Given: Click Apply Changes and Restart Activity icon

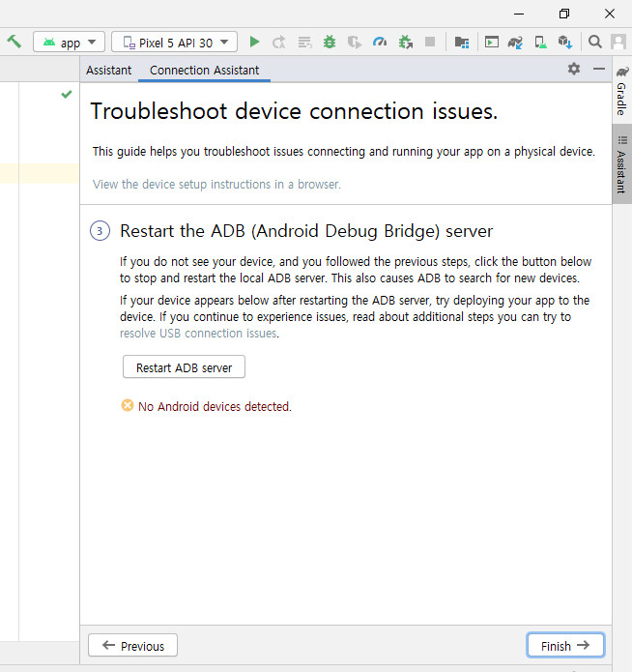Looking at the screenshot, I should click(x=279, y=43).
